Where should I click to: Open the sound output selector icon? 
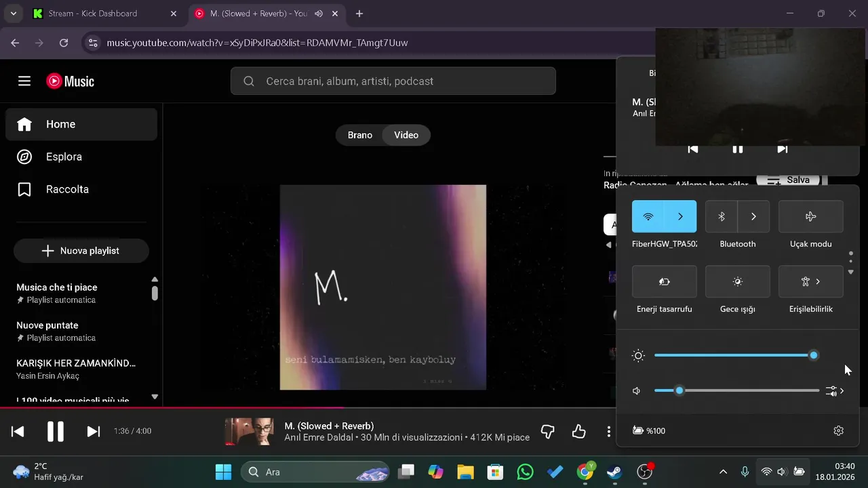[835, 391]
